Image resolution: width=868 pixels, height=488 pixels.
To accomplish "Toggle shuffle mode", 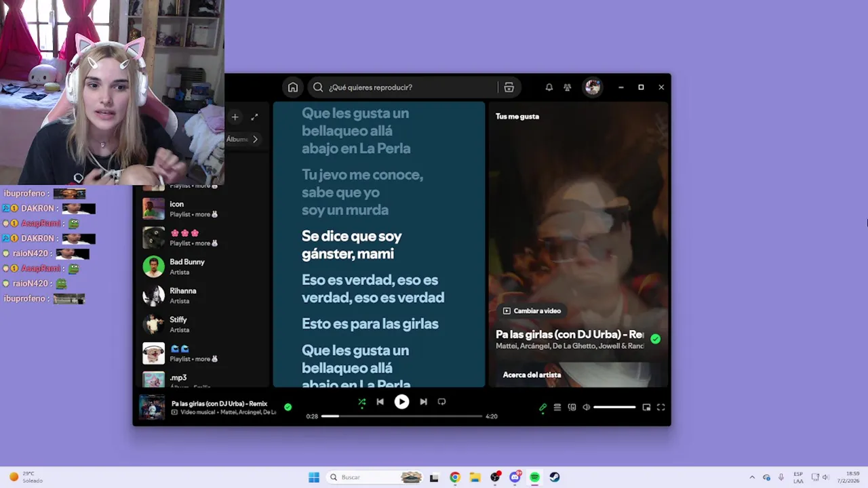I will pyautogui.click(x=361, y=402).
